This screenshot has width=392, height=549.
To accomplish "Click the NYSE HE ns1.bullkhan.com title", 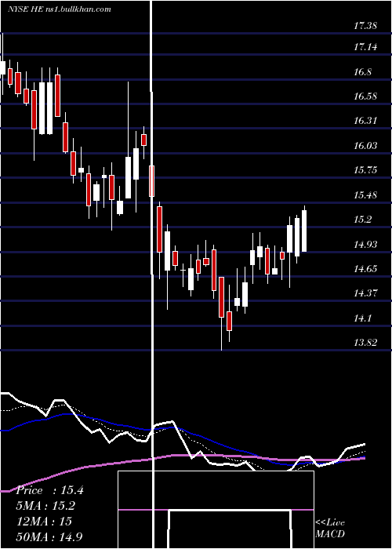I will point(60,9).
